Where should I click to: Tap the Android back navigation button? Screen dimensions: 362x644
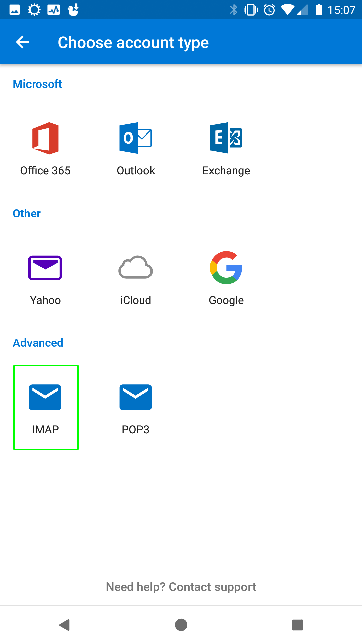pos(64,625)
